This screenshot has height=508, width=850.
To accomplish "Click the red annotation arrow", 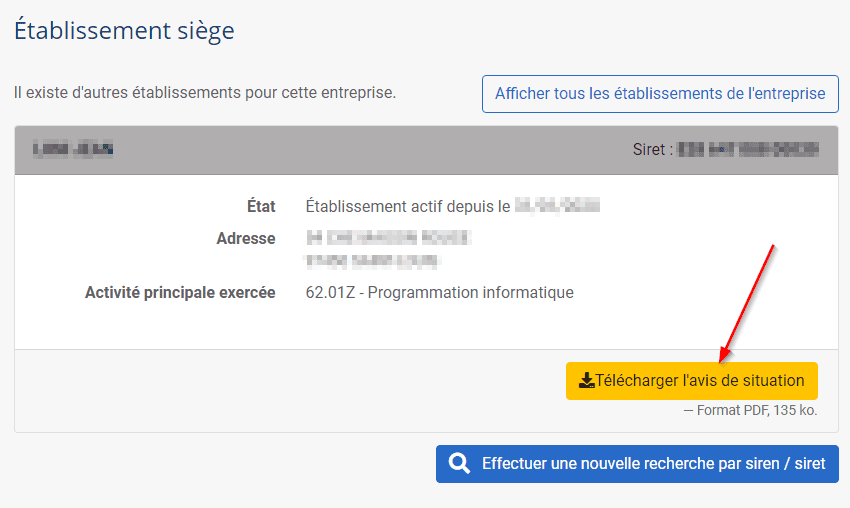I will click(748, 301).
